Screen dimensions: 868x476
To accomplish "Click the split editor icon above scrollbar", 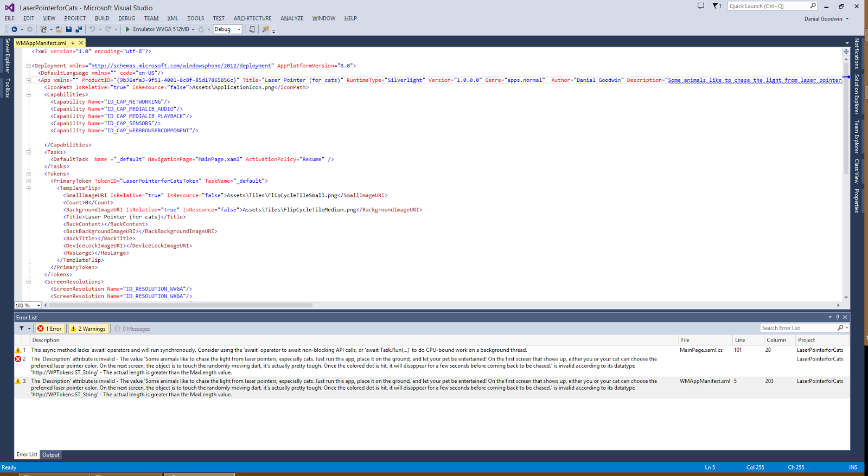I will point(846,52).
